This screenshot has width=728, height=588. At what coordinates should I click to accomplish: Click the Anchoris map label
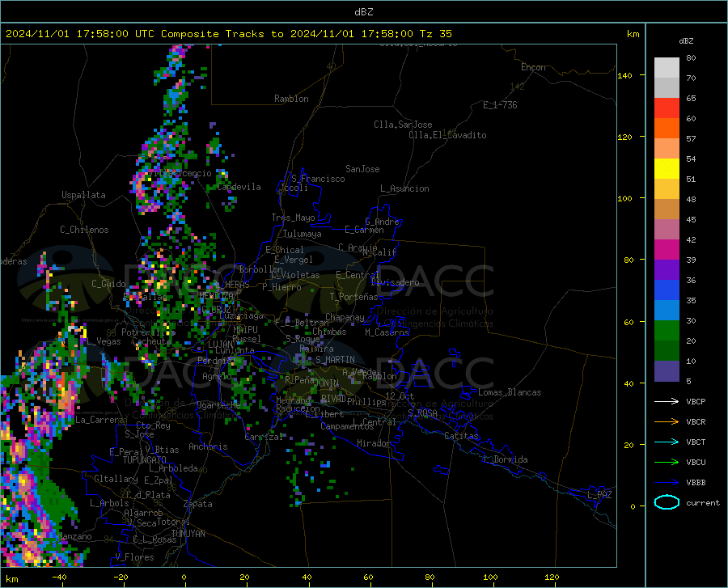click(x=208, y=447)
